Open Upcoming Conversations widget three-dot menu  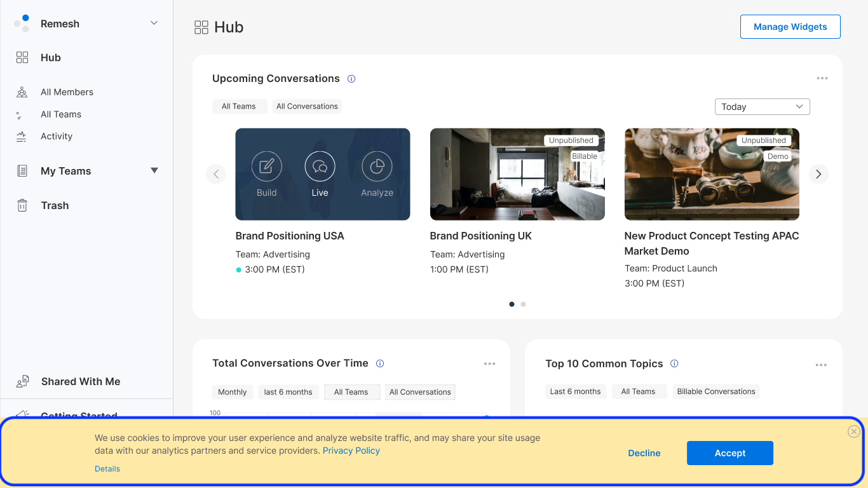click(x=822, y=79)
